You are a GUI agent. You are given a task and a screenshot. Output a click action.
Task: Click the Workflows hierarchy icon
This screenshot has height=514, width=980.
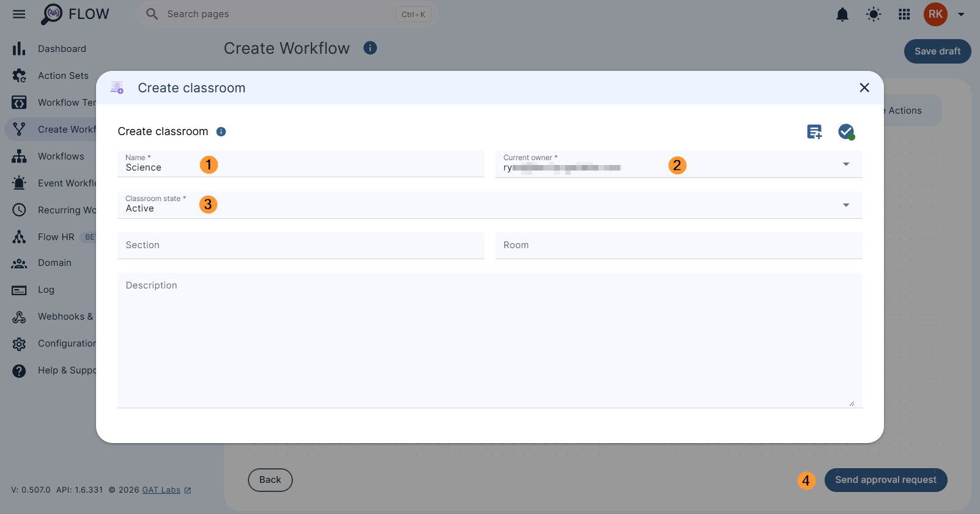pyautogui.click(x=19, y=156)
